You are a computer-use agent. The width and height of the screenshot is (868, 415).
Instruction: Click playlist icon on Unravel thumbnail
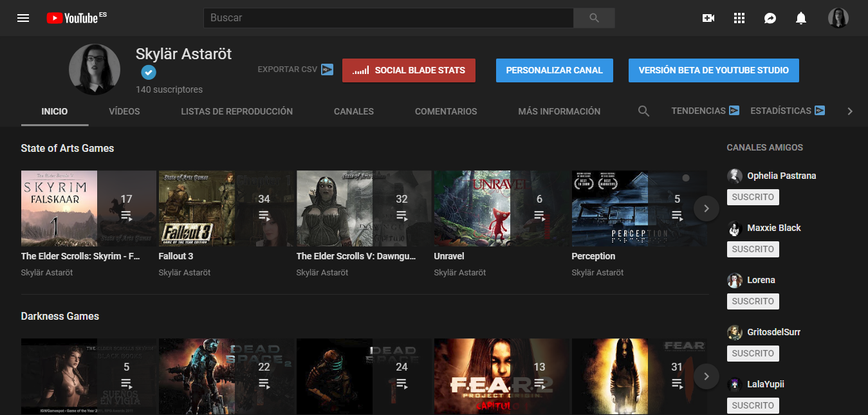tap(539, 216)
